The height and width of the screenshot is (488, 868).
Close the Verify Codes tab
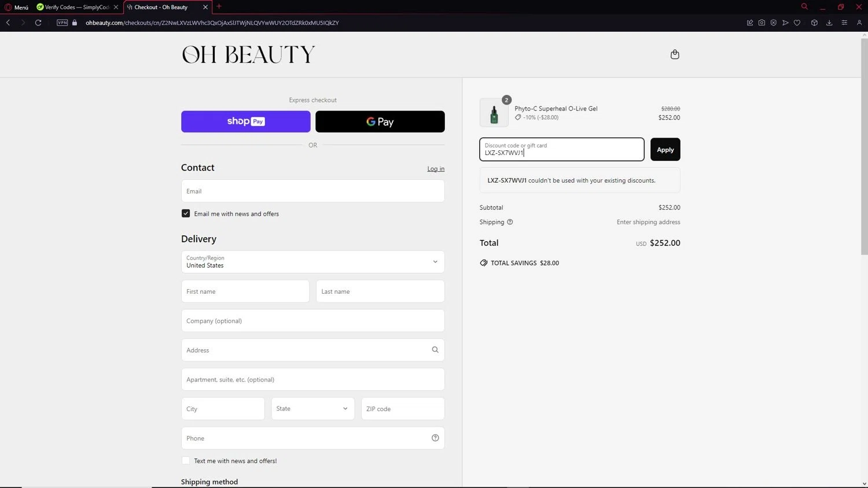point(116,7)
